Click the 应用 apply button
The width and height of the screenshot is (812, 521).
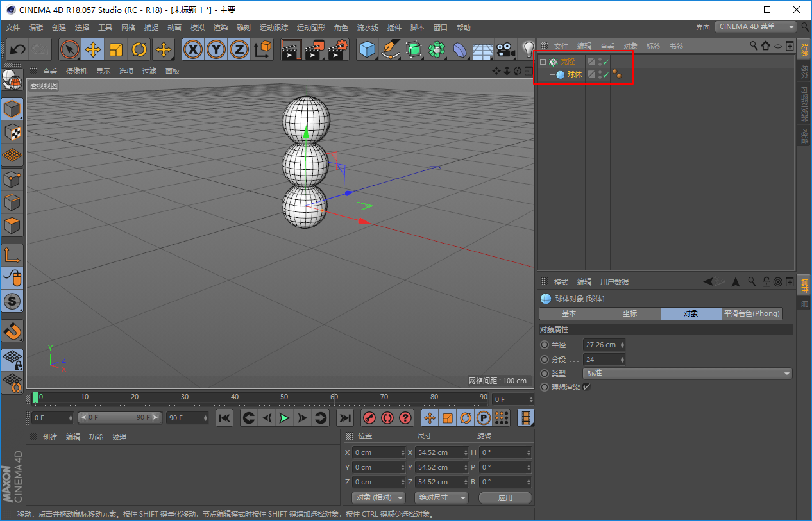tap(505, 497)
